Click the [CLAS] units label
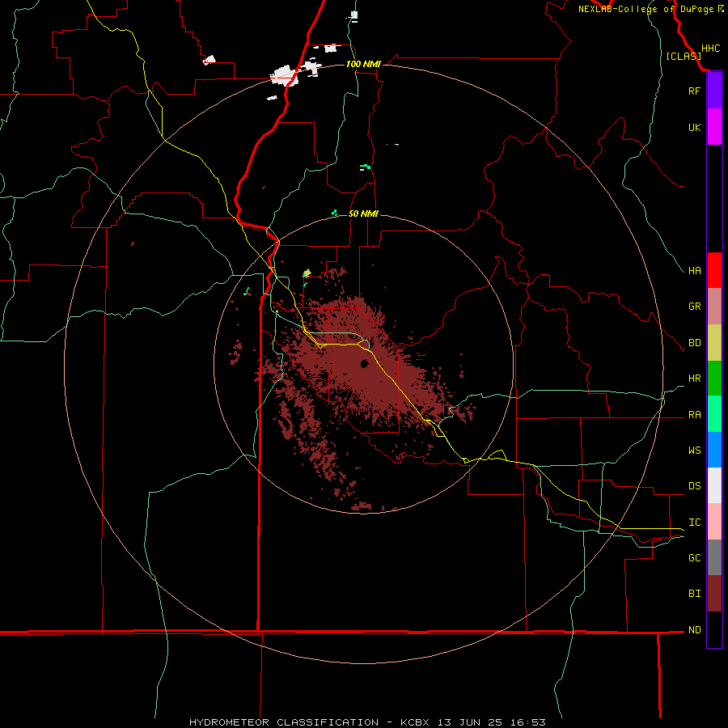 [684, 57]
